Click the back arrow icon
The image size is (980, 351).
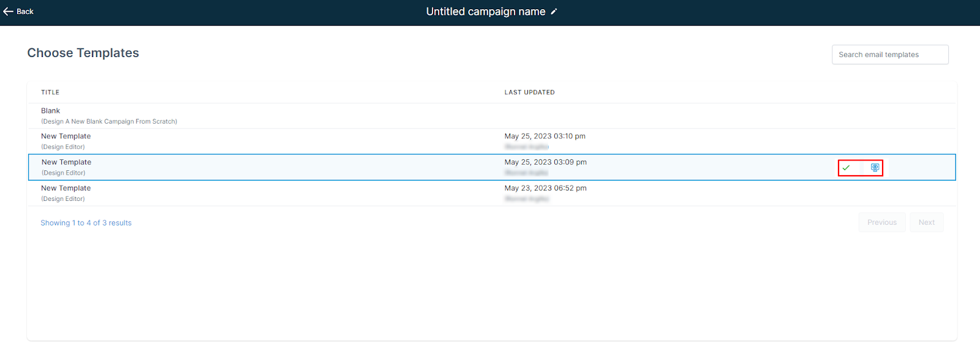click(8, 12)
